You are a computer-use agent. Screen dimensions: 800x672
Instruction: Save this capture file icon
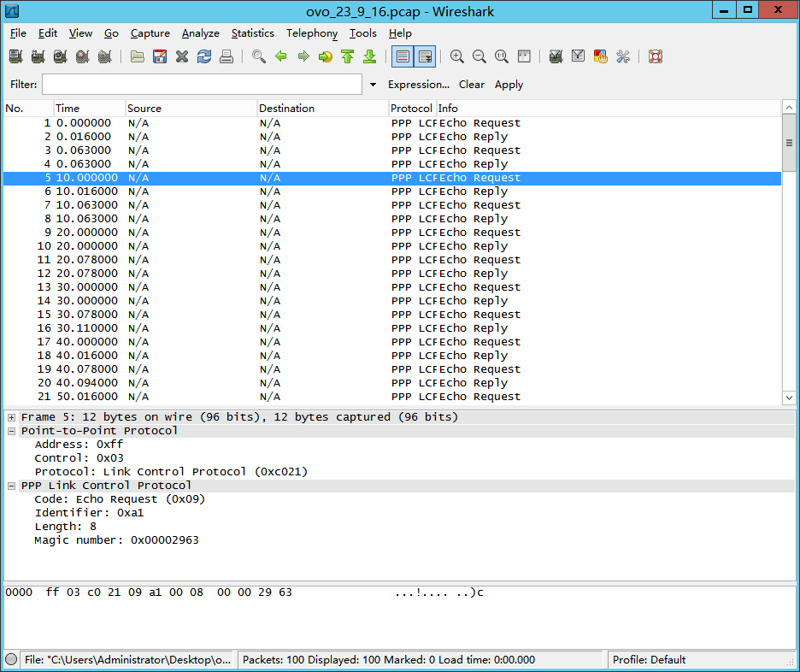[x=160, y=56]
